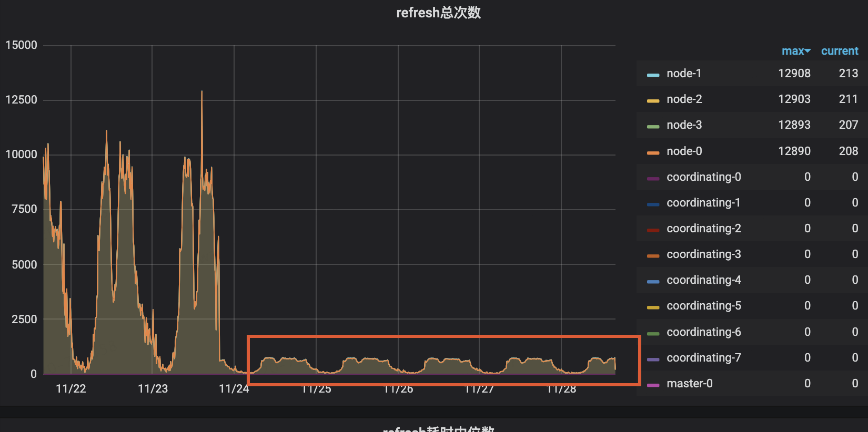868x432 pixels.
Task: Click node-0 max value 12890
Action: 794,151
